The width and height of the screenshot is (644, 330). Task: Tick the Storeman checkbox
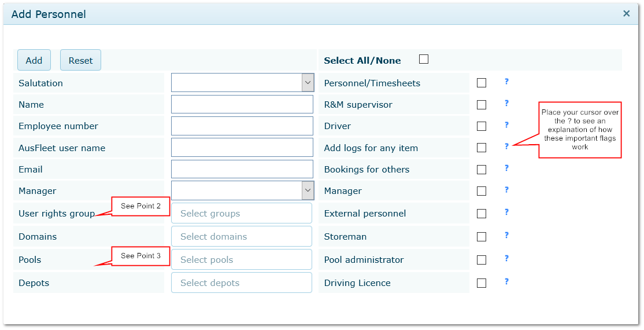coord(482,237)
